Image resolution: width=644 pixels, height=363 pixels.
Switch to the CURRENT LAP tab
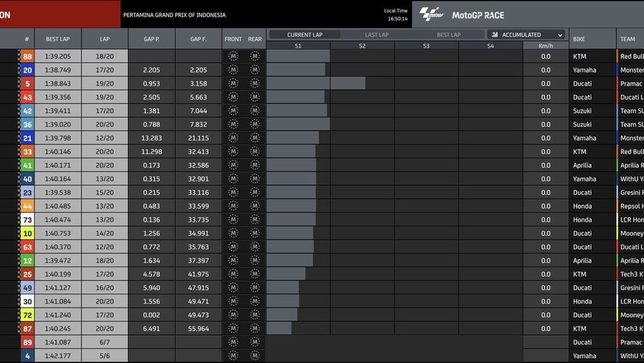click(x=304, y=34)
